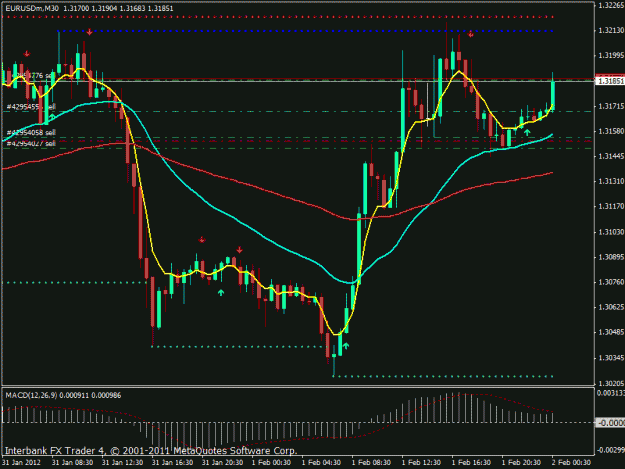
Task: Click the green up arrow below the 31 Jan 20:30 candles
Action: pyautogui.click(x=221, y=292)
